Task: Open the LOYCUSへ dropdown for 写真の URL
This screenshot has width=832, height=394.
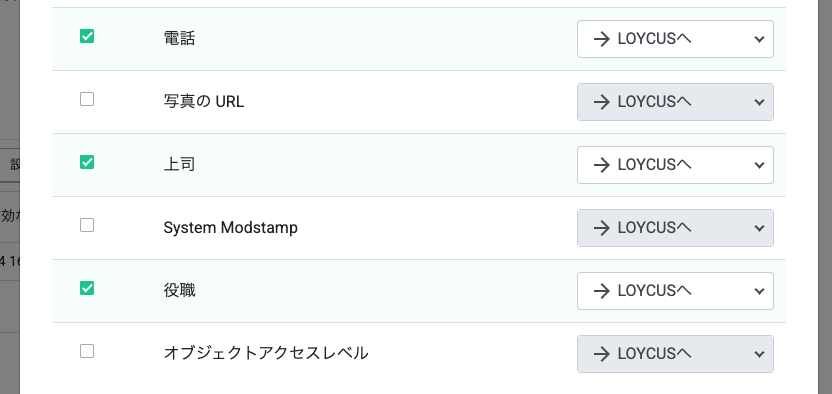Action: 675,102
